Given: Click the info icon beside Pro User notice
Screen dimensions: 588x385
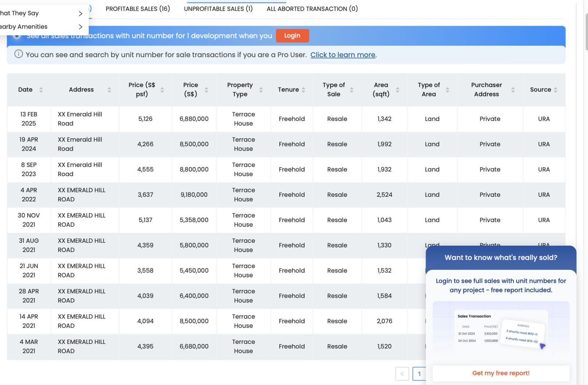Looking at the screenshot, I should tap(18, 54).
